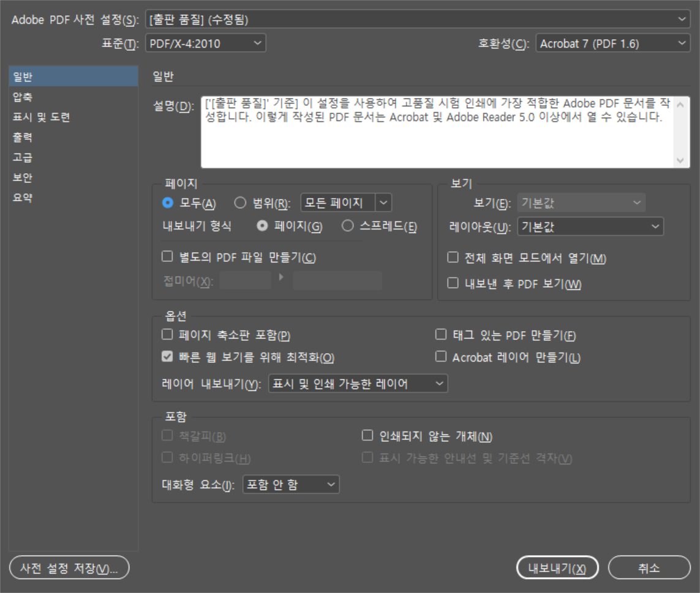Screen dimensions: 700x593
Task: Choose 스프레드 export format radio button
Action: 348,226
